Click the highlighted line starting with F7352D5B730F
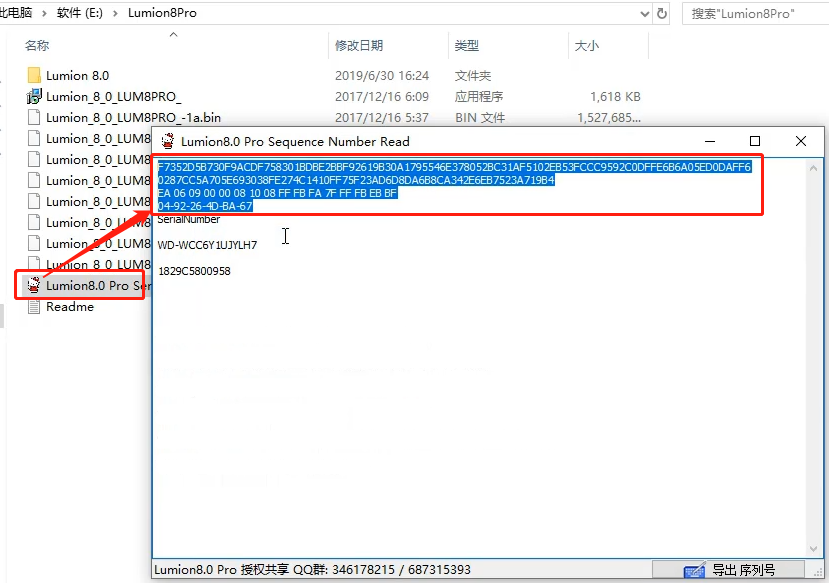The image size is (829, 583). tap(454, 167)
